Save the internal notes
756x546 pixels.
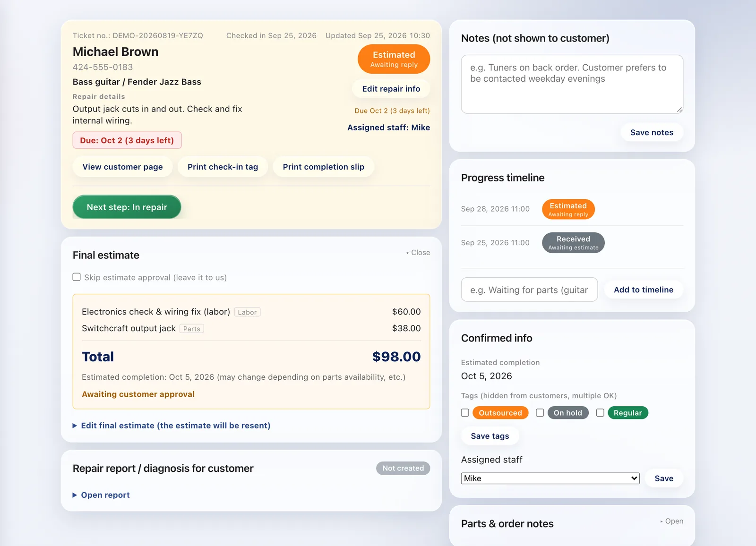click(x=652, y=133)
